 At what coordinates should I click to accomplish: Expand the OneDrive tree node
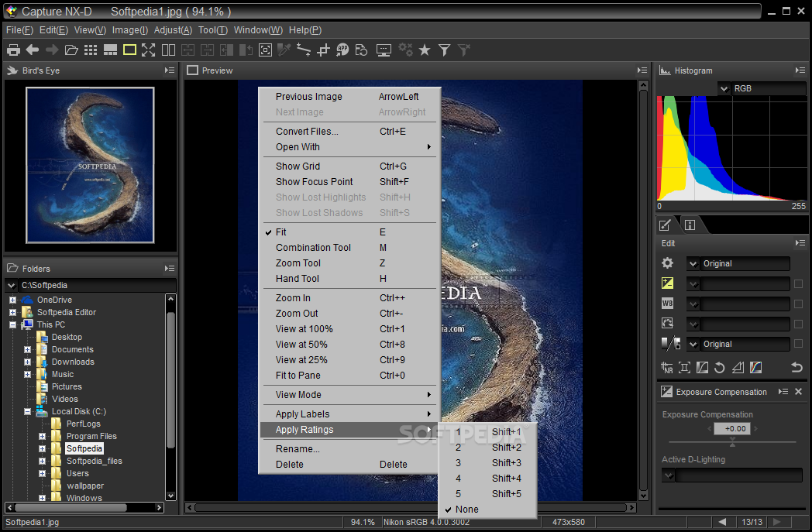pyautogui.click(x=12, y=300)
